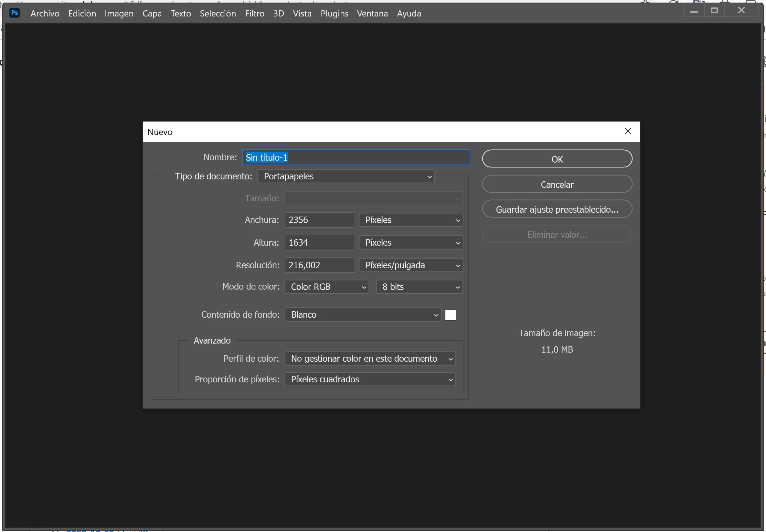
Task: Expand the Altura units Píxeles dropdown
Action: pyautogui.click(x=410, y=242)
